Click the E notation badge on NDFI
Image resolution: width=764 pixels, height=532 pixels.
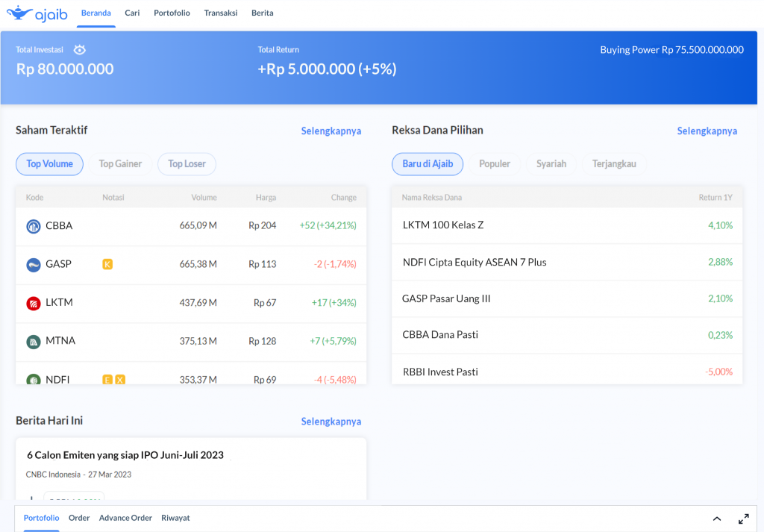pyautogui.click(x=107, y=380)
